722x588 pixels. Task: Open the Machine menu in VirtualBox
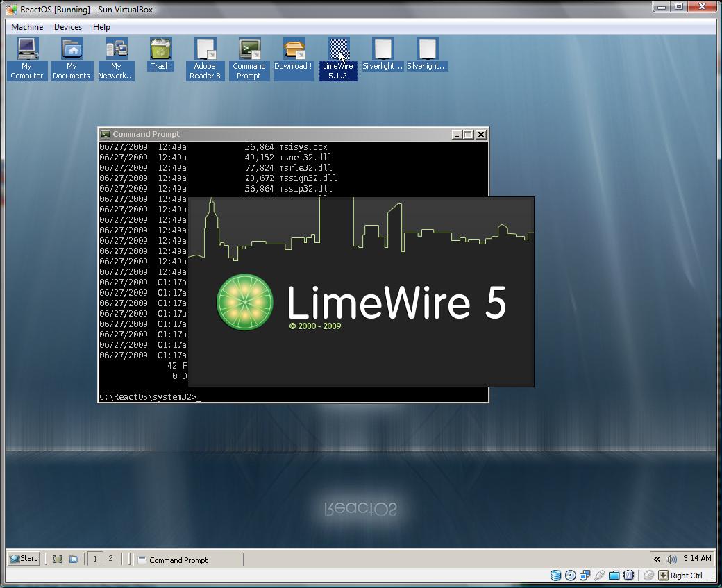(x=27, y=26)
